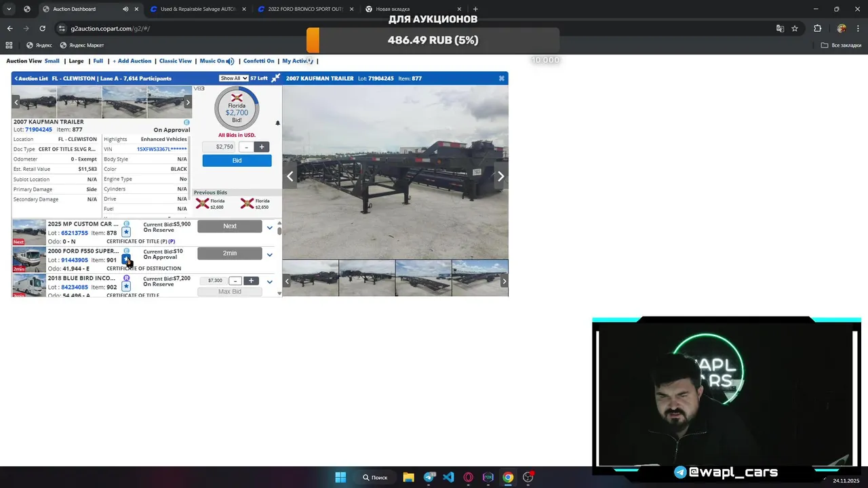Image resolution: width=868 pixels, height=488 pixels.
Task: Toggle watchlist star for 2018 Blue Bird
Action: [126, 287]
